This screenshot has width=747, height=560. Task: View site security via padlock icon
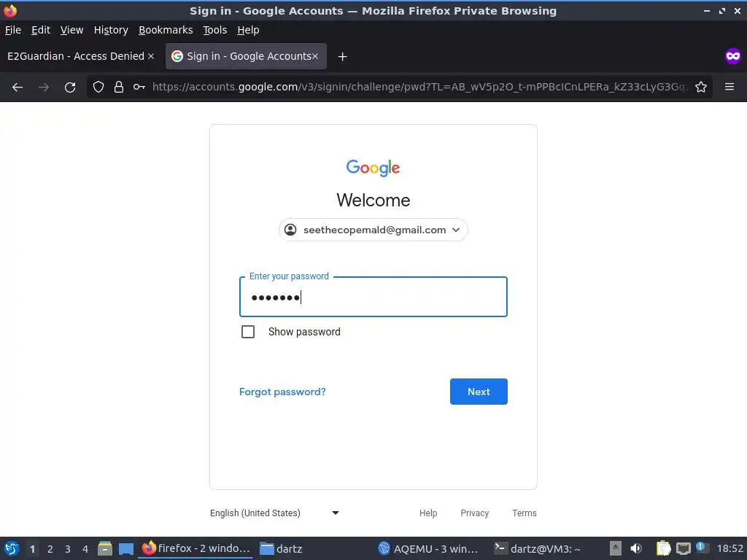tap(119, 87)
